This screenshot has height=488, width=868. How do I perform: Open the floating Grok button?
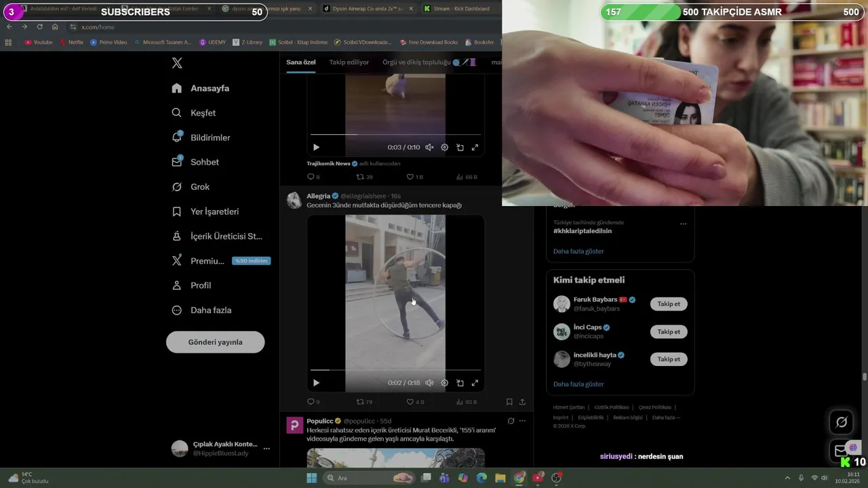click(842, 422)
